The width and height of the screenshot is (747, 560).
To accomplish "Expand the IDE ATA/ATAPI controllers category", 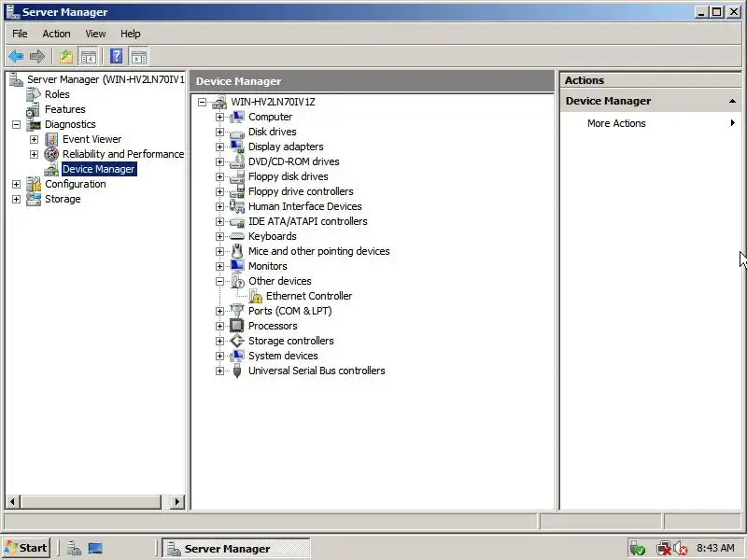I will pyautogui.click(x=219, y=221).
